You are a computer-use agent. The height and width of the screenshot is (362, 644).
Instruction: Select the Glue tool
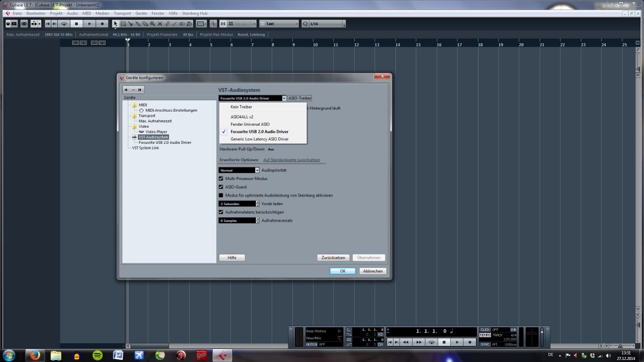[138, 24]
